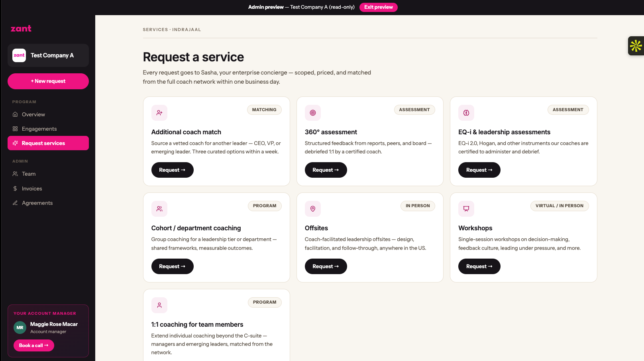Click the '1:1 coaching for team members' title
Image resolution: width=644 pixels, height=361 pixels.
coord(197,325)
